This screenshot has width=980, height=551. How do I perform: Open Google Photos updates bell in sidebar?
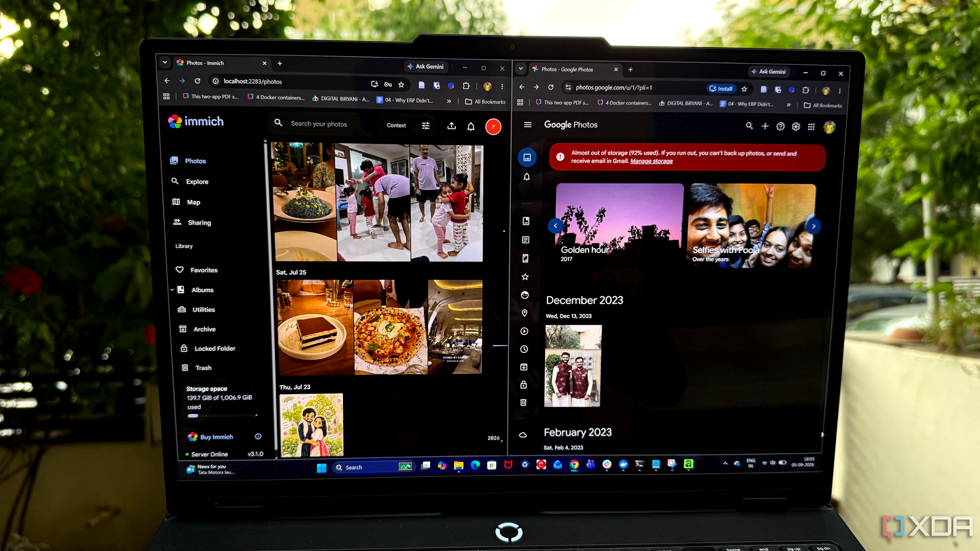click(526, 177)
